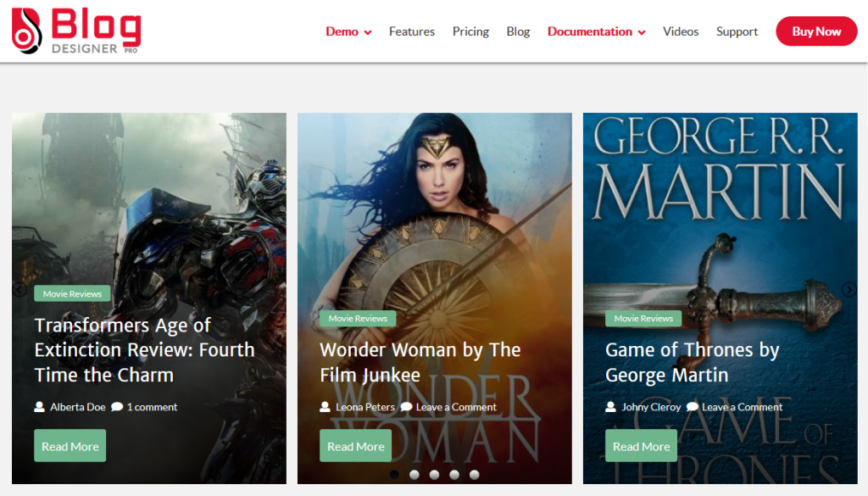Click the Game of Thrones book cover thumbnail
Viewport: 868px width, 496px height.
(x=720, y=212)
